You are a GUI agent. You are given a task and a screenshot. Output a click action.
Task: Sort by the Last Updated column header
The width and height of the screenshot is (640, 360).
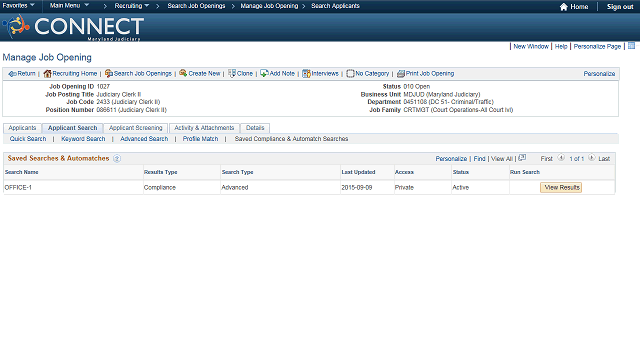(358, 172)
